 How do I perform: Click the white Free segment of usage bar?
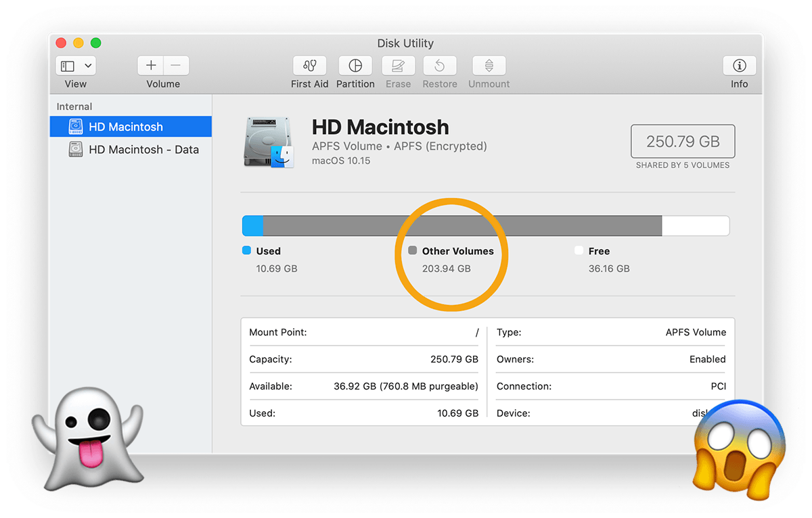point(695,226)
